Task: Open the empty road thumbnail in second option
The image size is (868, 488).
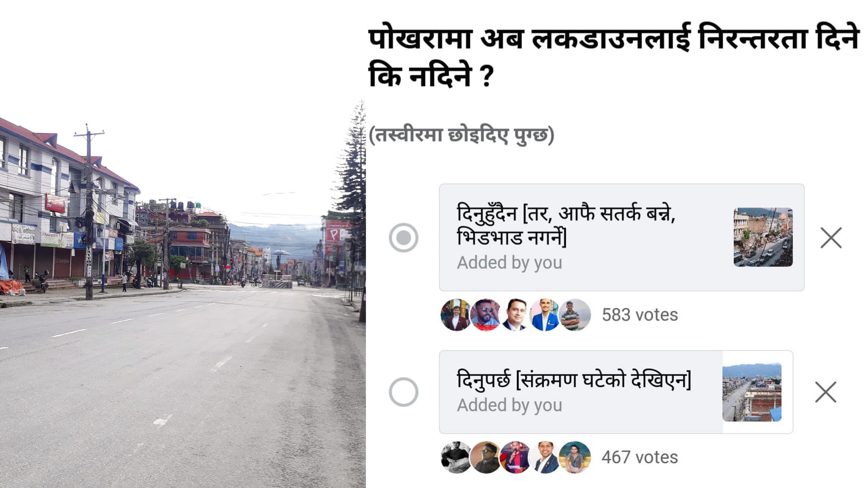Action: pos(752,392)
